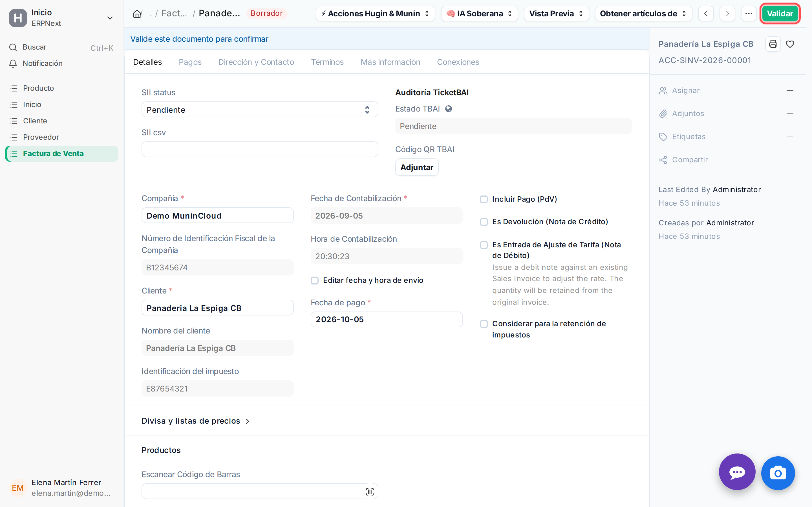Go to next document arrow
Viewport: 812px width, 507px height.
727,14
